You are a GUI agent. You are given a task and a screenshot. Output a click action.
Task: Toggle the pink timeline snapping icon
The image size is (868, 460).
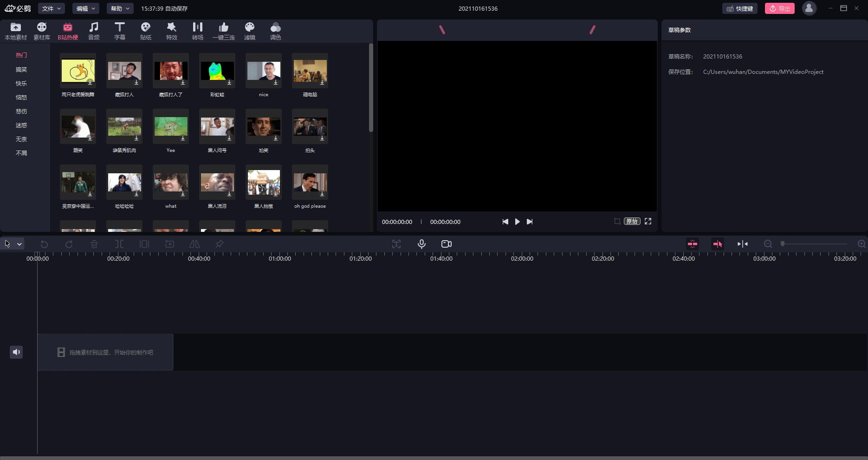(x=693, y=244)
